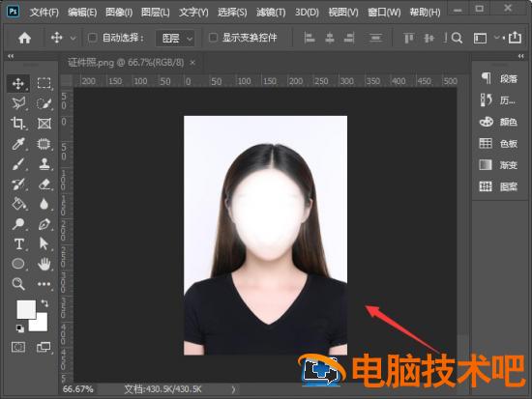Expand the collapsed right panel arrows

coord(520,56)
